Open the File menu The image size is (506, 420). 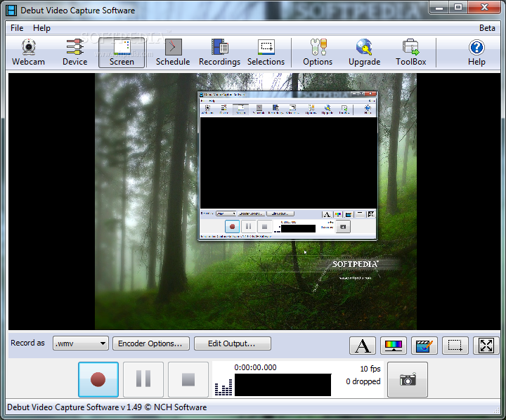pyautogui.click(x=17, y=28)
